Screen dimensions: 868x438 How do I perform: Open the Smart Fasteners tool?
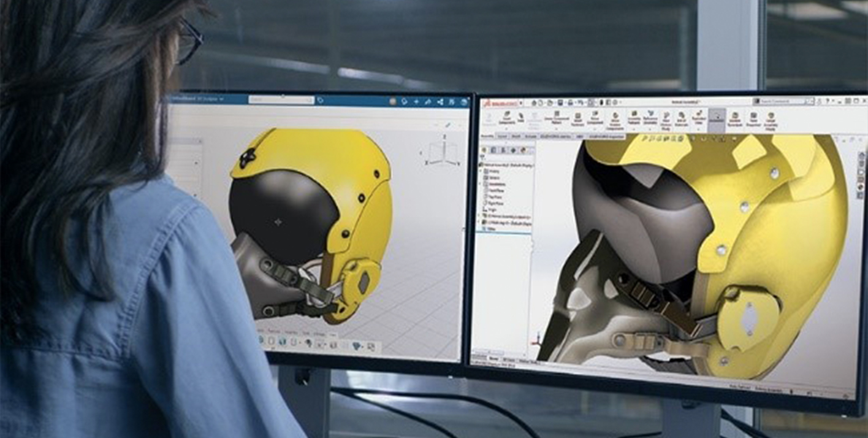coord(577,118)
